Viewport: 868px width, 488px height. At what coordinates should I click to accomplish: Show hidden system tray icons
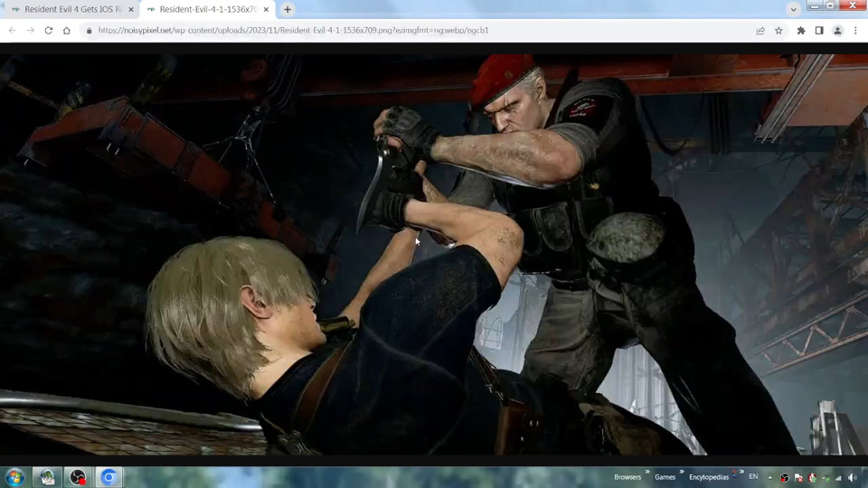coord(770,477)
